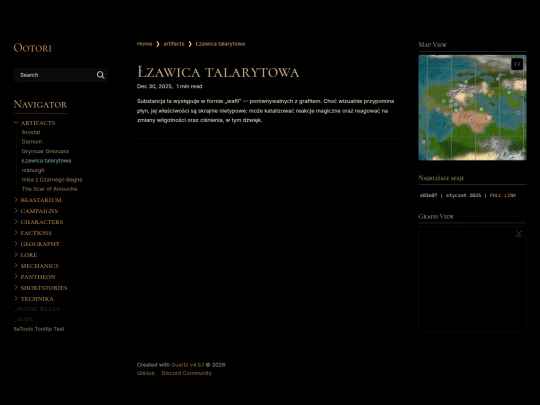Go to artifacts in the breadcrumb
Viewport: 540px width, 405px height.
tap(174, 44)
